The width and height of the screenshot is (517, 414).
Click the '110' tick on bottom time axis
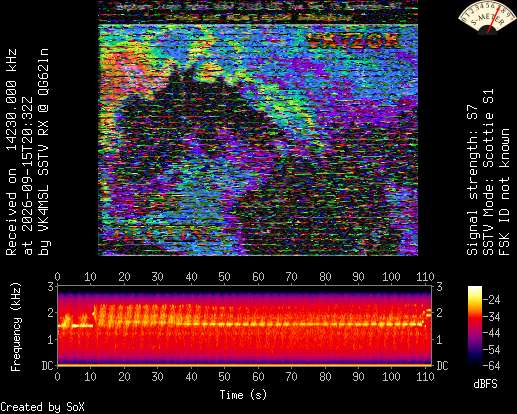[426, 377]
